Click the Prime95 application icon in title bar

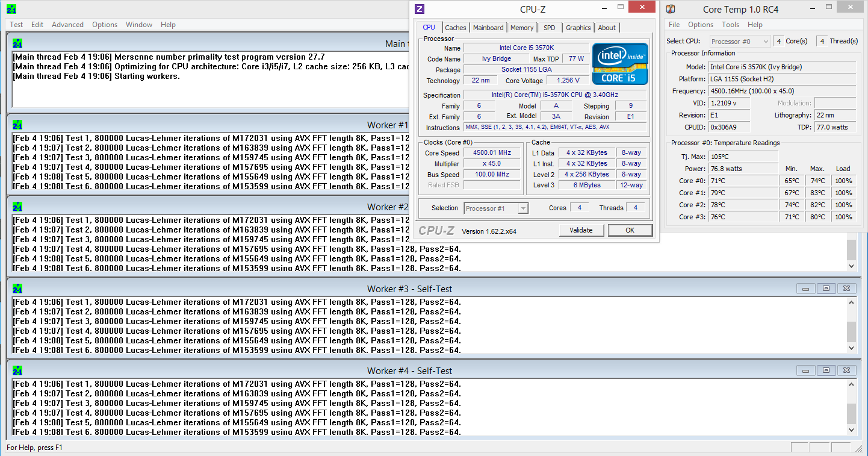tap(11, 9)
